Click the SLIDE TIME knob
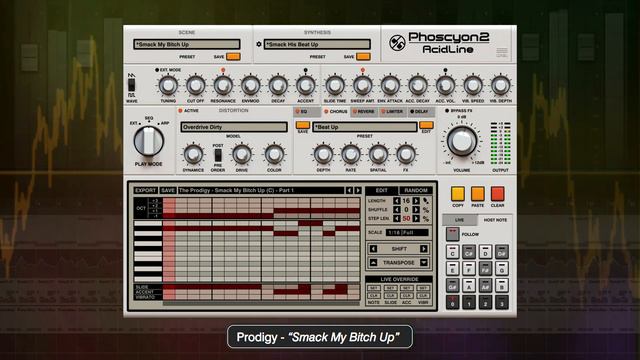The image size is (640, 360). tap(335, 86)
